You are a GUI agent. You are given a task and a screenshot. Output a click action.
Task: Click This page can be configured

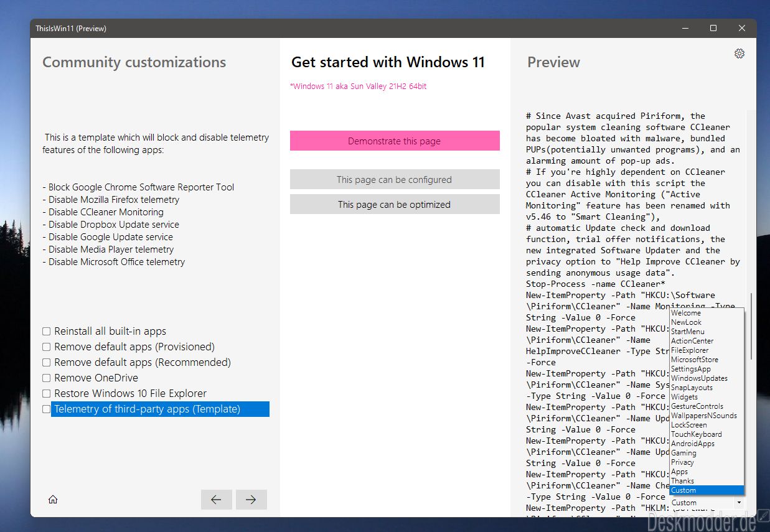click(x=395, y=179)
